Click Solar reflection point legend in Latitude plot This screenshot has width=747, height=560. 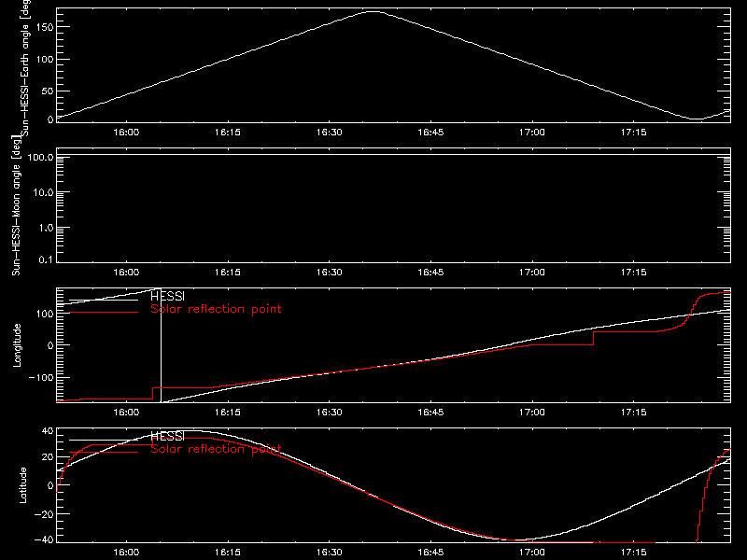point(216,449)
